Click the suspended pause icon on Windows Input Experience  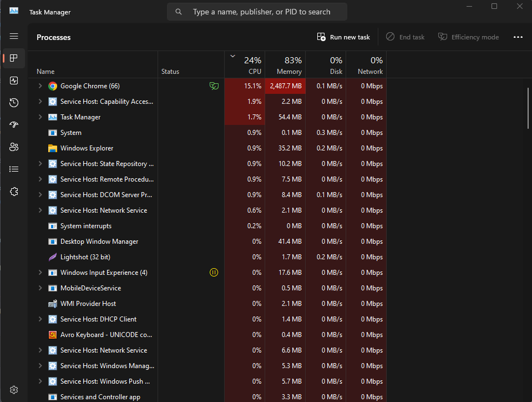[214, 273]
